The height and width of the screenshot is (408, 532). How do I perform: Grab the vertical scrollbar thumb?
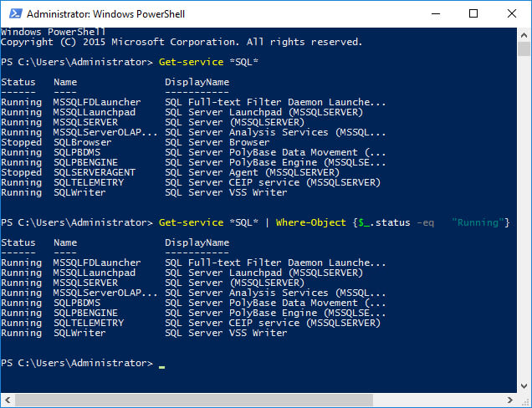tap(524, 48)
